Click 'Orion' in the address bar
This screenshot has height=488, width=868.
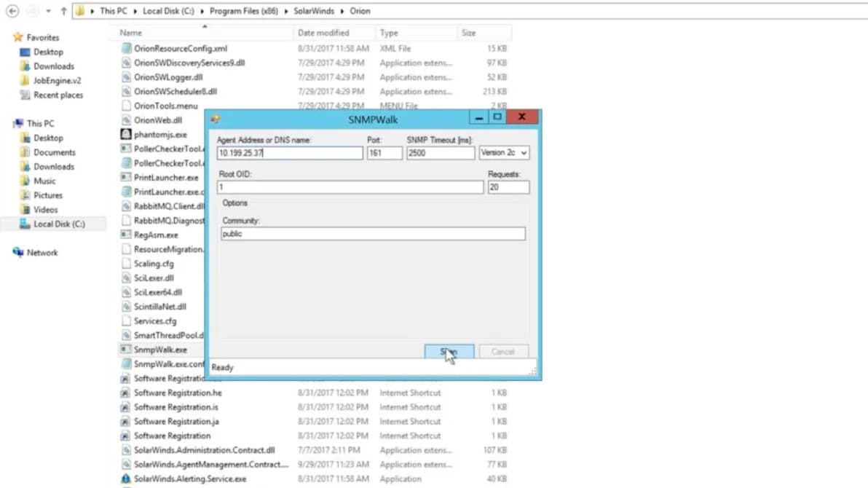(360, 11)
